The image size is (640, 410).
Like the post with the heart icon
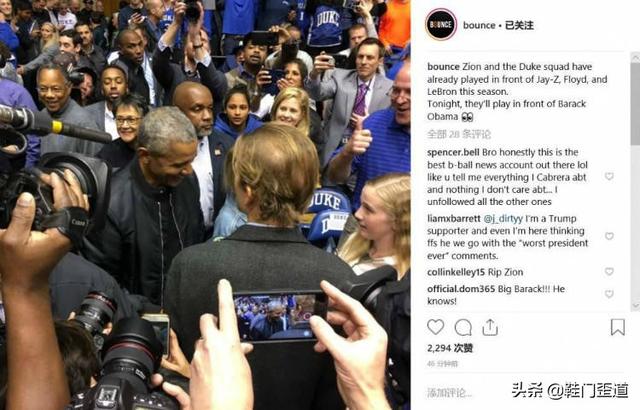(436, 327)
